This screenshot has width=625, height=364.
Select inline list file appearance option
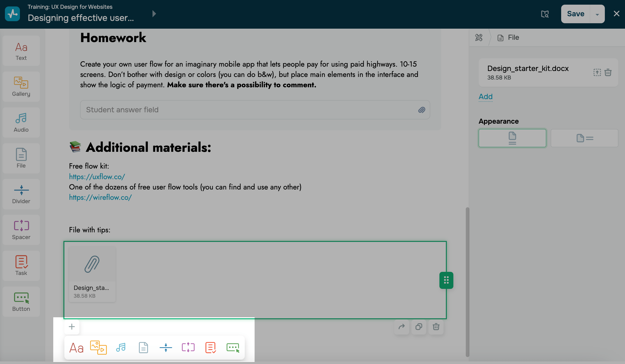tap(584, 138)
